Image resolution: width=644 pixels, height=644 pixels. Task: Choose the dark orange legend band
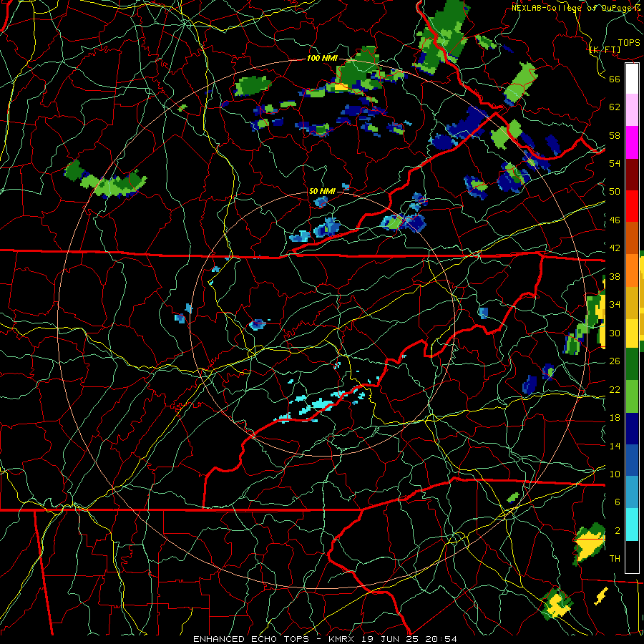pos(632,238)
